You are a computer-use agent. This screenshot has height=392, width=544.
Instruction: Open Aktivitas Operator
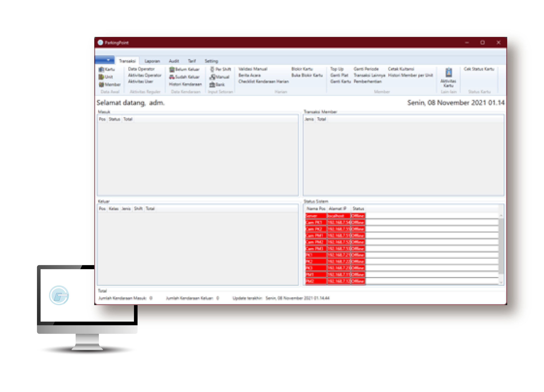click(145, 75)
